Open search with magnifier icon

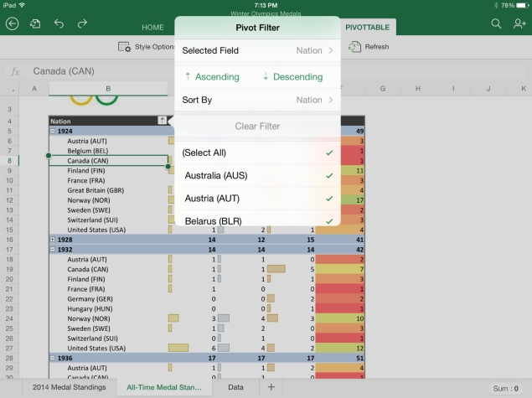tap(496, 24)
